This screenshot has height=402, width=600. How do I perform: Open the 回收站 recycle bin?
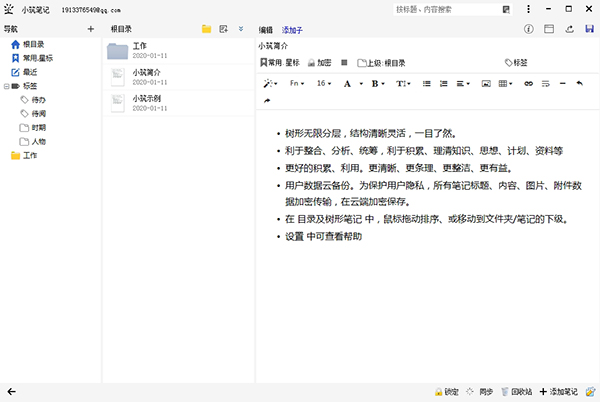(x=515, y=392)
